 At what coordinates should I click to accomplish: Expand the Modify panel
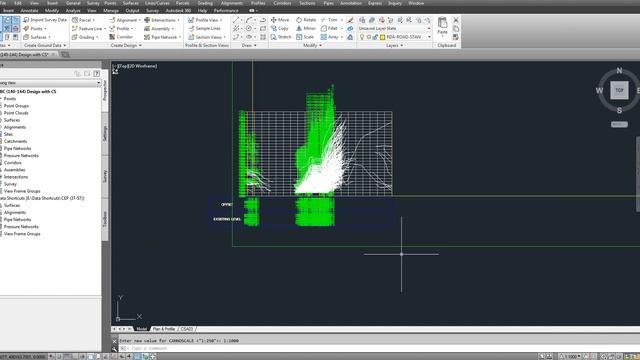312,45
